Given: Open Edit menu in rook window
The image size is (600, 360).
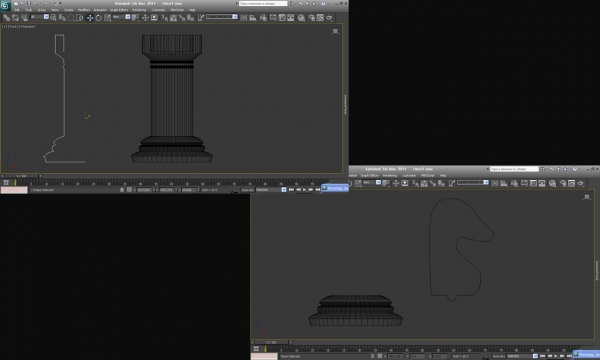Looking at the screenshot, I should pyautogui.click(x=17, y=10).
